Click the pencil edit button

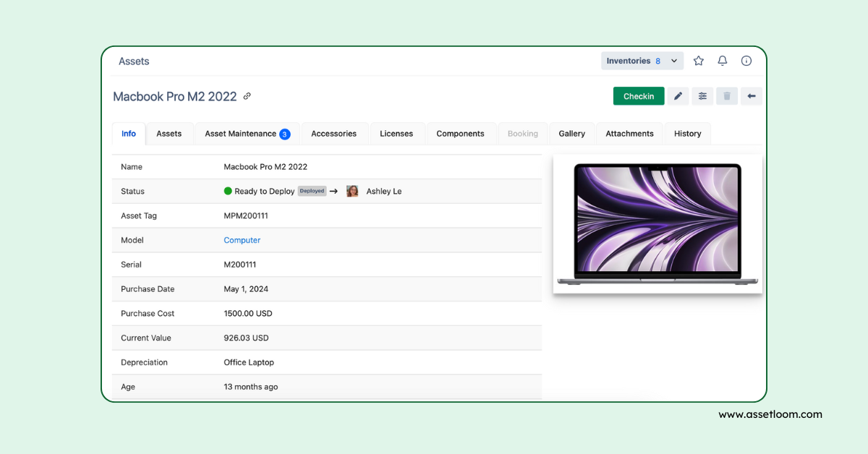tap(678, 96)
